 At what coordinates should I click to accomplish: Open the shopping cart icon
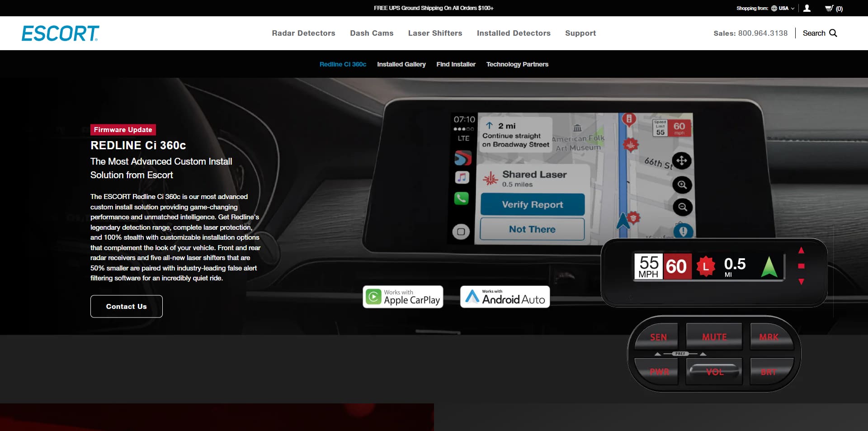(829, 8)
